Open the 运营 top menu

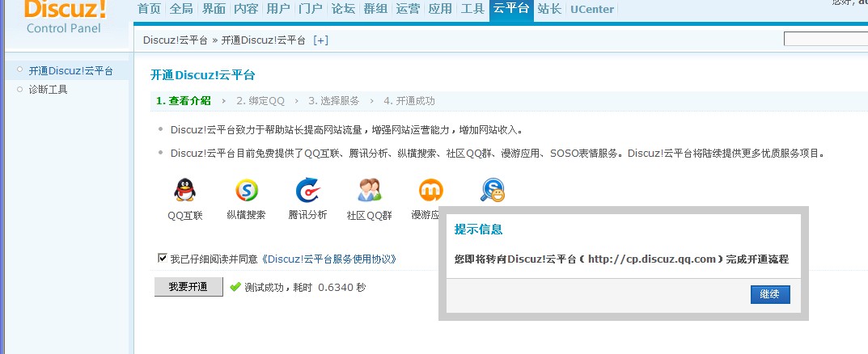408,9
